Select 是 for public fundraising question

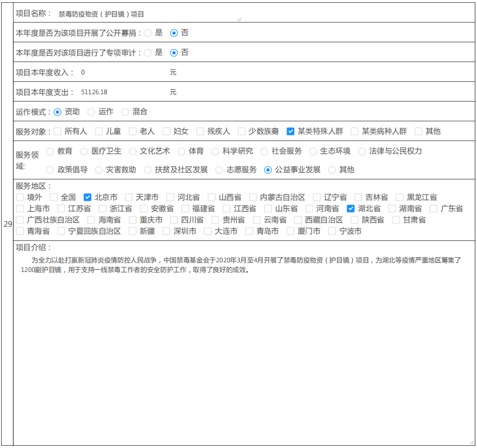click(x=148, y=33)
